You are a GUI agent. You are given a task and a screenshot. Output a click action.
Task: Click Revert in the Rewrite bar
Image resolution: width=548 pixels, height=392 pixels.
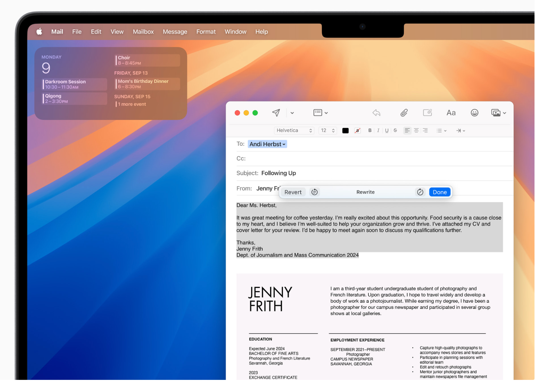293,192
